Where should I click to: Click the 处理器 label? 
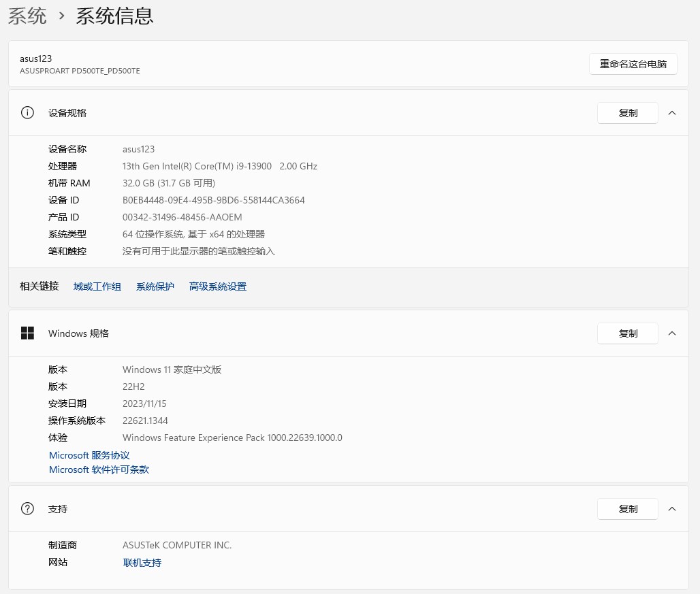63,166
